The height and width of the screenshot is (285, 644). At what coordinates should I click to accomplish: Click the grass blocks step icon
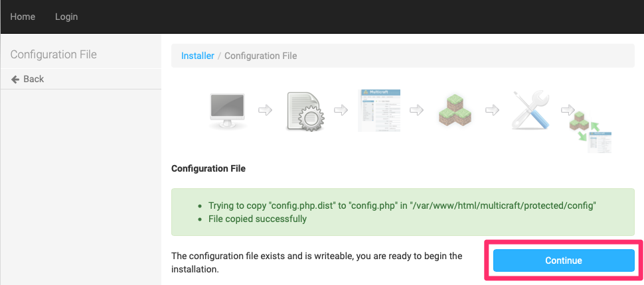[x=455, y=111]
